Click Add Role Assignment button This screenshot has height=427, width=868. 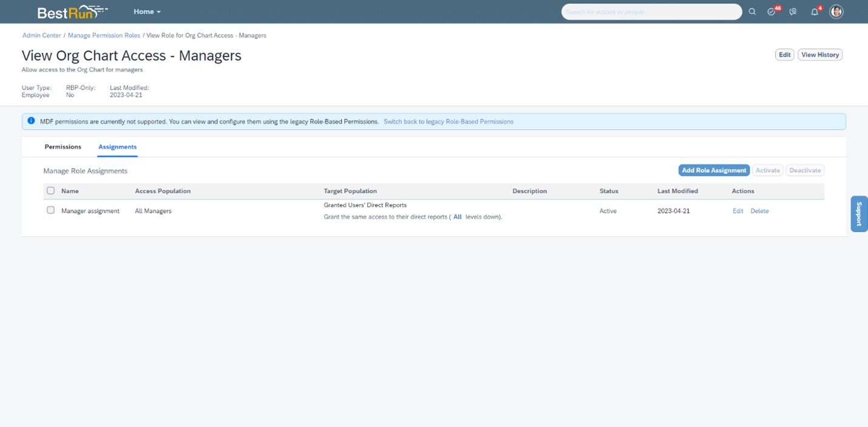[714, 170]
